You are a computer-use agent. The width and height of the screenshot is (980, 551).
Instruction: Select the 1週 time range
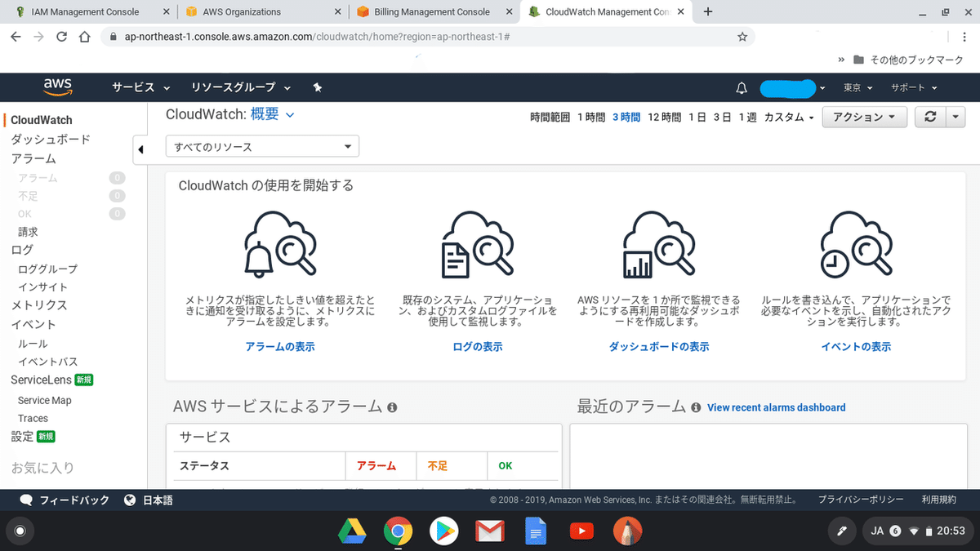tap(747, 118)
